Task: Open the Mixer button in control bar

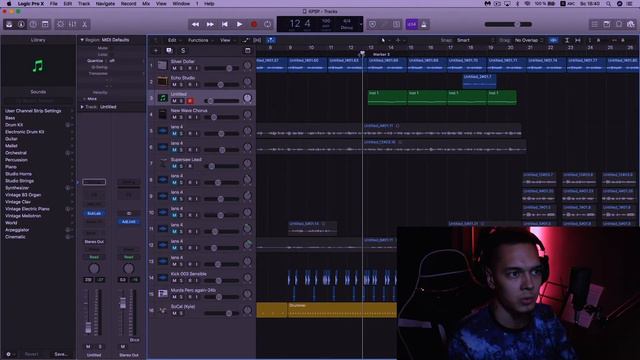Action: pos(72,24)
